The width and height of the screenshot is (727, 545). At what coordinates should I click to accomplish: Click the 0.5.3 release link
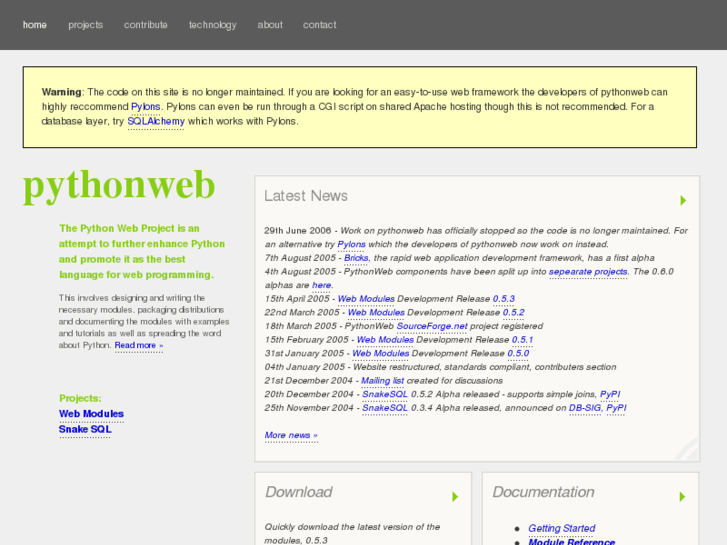click(x=504, y=299)
